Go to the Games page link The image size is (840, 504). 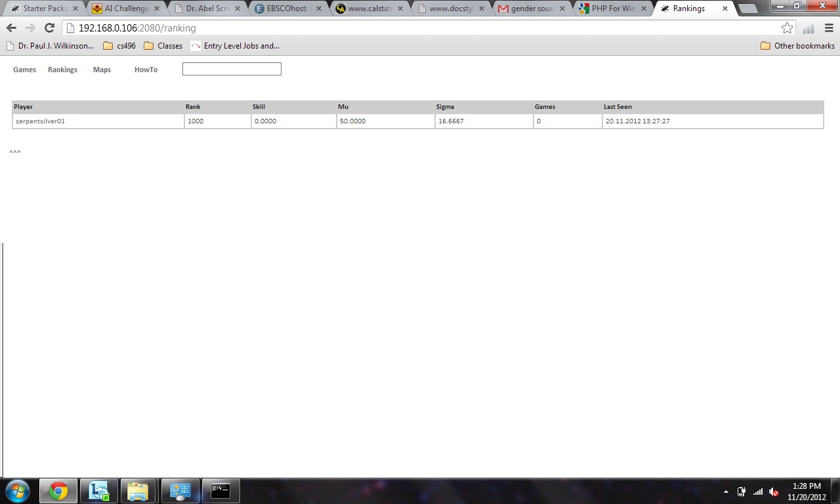24,70
